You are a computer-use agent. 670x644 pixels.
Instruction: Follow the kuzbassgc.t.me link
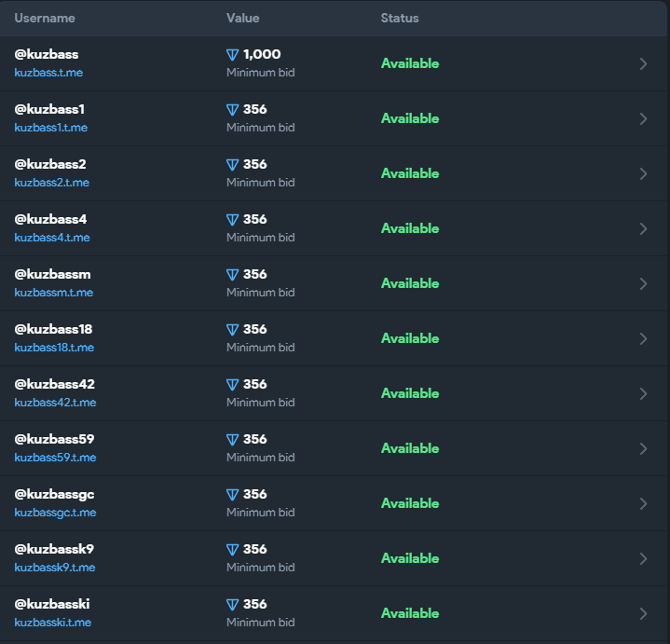point(55,513)
